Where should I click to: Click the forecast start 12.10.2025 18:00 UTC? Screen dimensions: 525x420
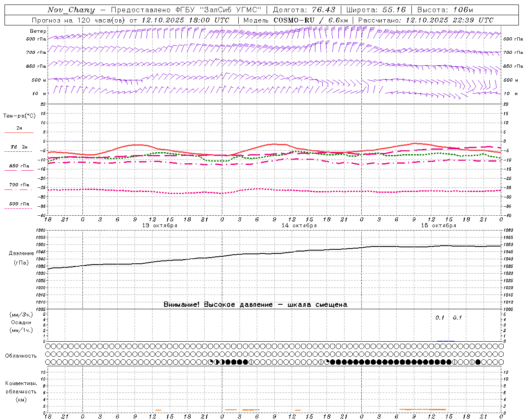(x=185, y=20)
